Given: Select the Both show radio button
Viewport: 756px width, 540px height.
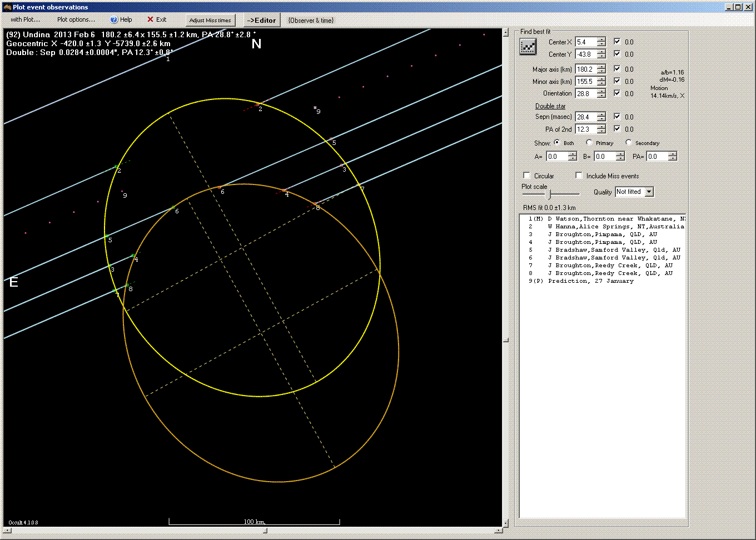Looking at the screenshot, I should pos(557,142).
